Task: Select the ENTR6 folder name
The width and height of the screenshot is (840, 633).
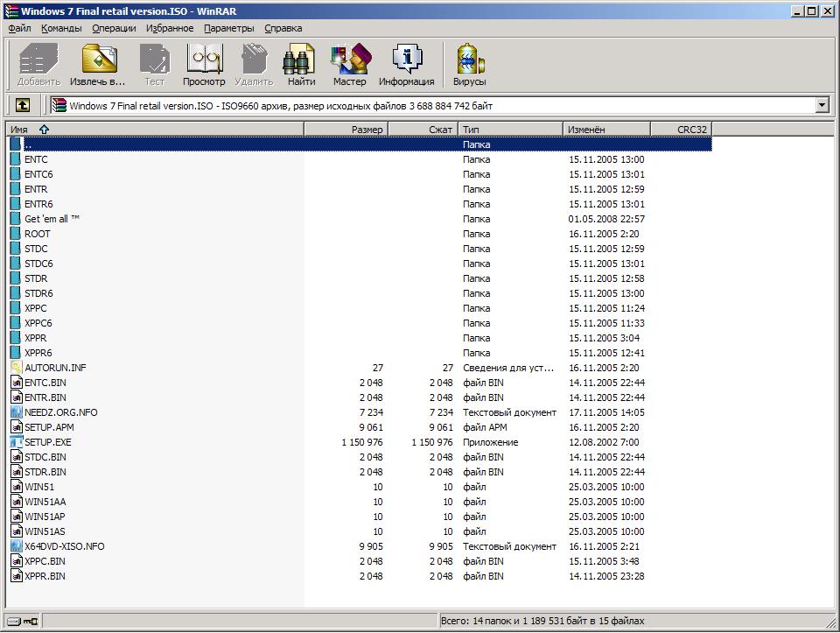Action: [38, 204]
